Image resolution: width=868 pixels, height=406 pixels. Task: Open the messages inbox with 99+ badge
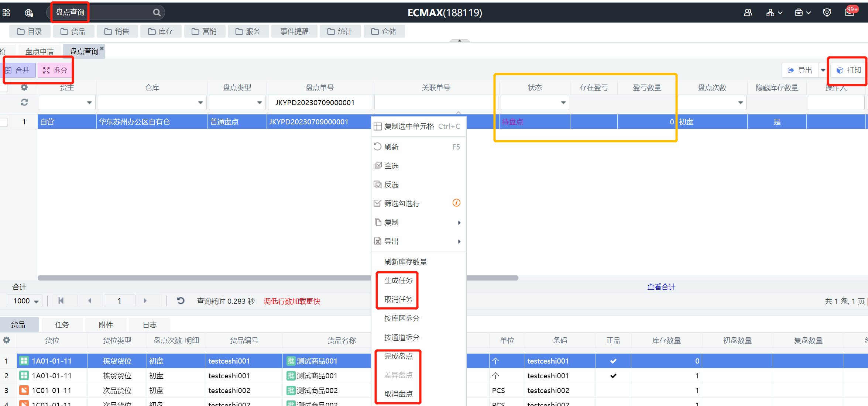coord(850,12)
